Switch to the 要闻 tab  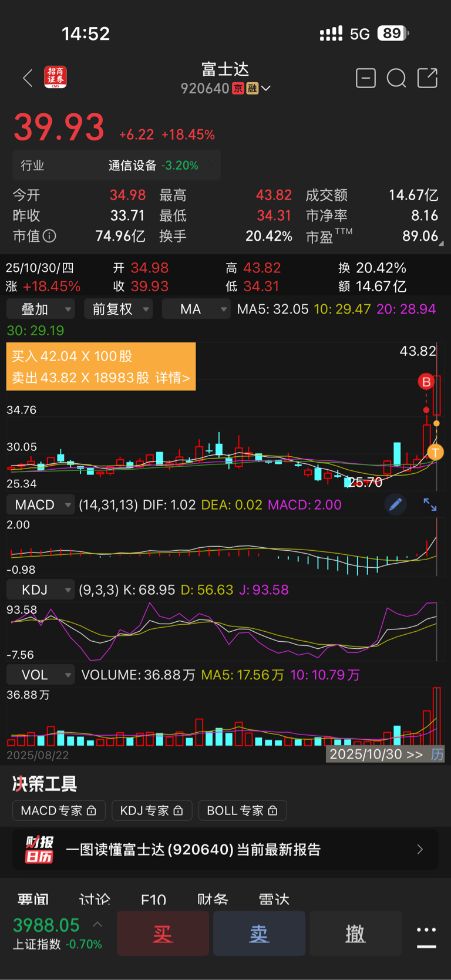[33, 900]
